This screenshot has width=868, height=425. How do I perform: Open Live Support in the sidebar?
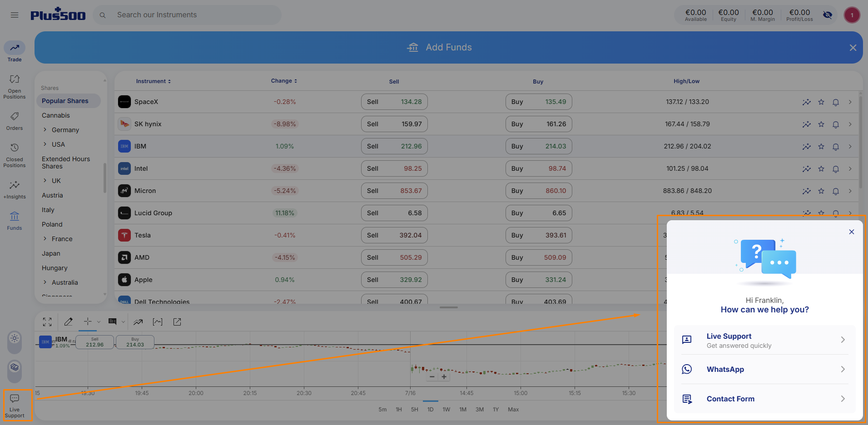tap(15, 406)
